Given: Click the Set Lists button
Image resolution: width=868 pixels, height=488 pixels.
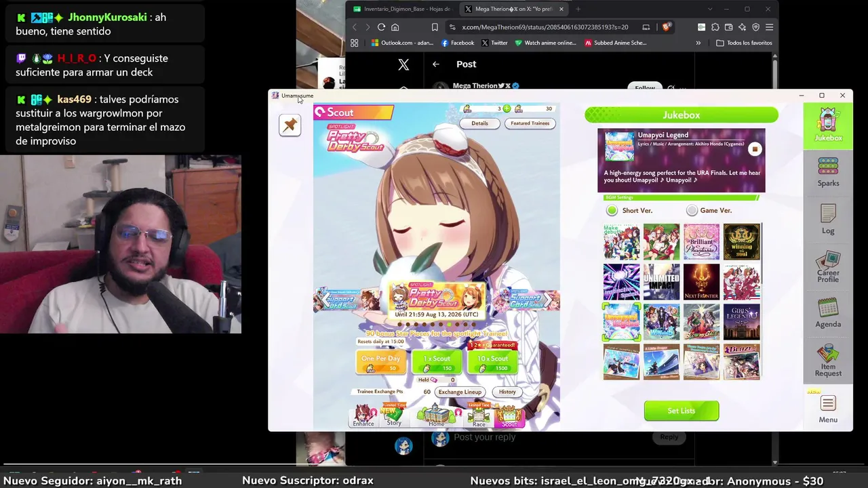Looking at the screenshot, I should [x=682, y=411].
